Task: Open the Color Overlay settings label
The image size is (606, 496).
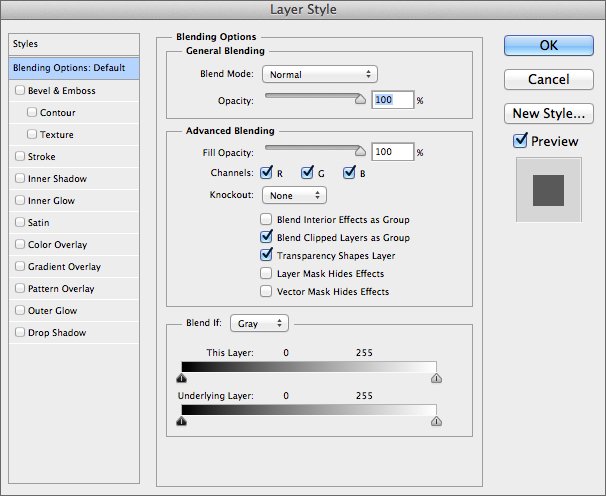Action: 58,245
